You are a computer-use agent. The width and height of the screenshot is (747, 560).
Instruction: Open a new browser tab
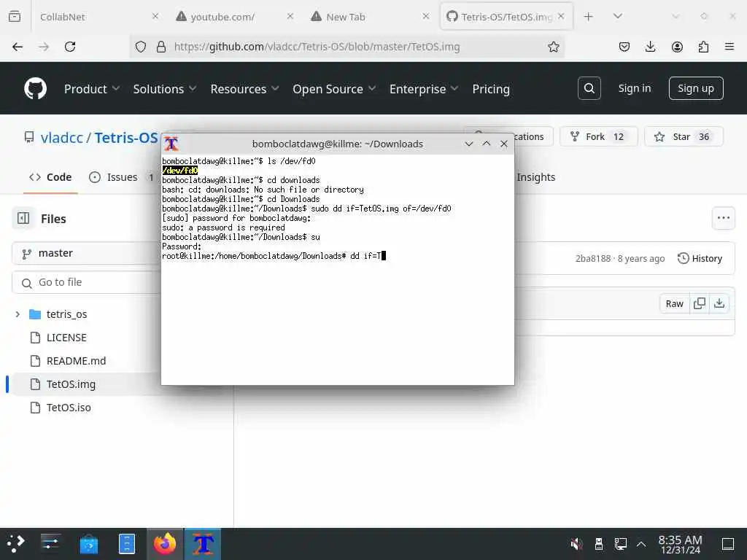click(x=589, y=17)
